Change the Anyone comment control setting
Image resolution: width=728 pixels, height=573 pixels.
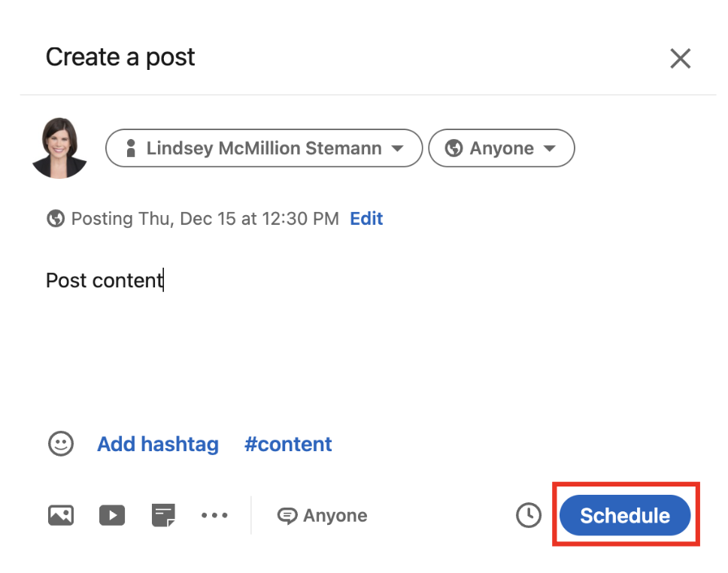tap(323, 515)
